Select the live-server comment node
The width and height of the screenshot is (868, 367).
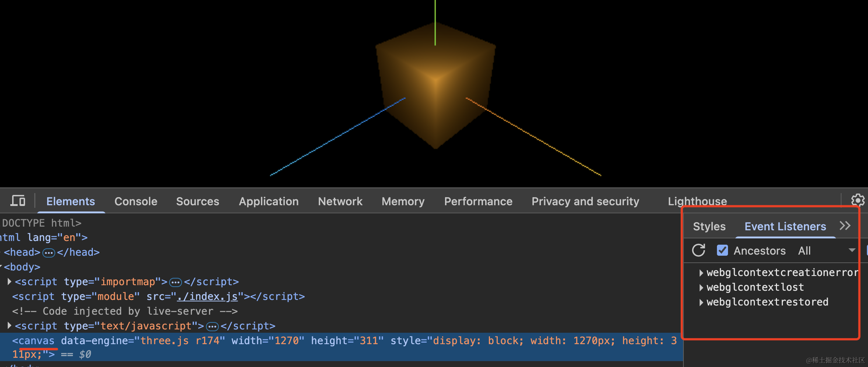tap(125, 311)
